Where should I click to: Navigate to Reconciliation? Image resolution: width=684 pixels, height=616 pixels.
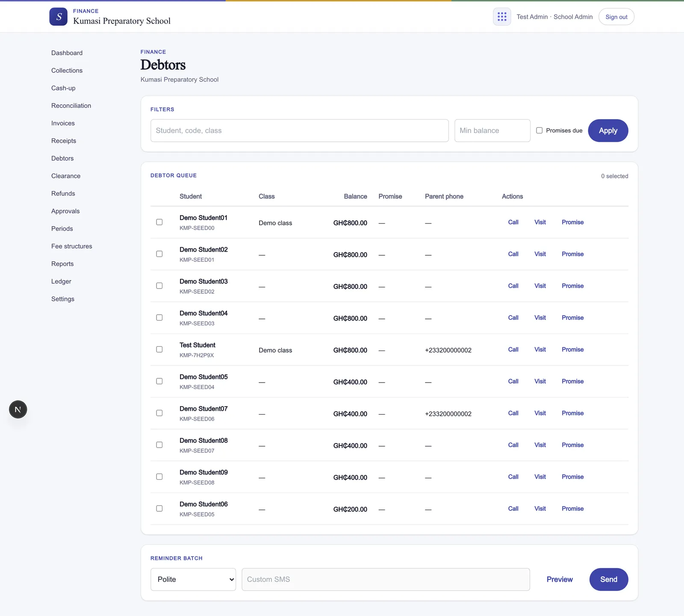point(71,106)
